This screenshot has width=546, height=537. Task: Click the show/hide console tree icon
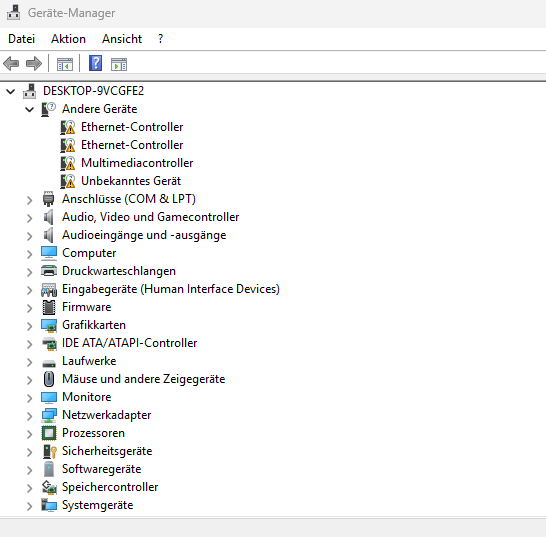[x=65, y=64]
